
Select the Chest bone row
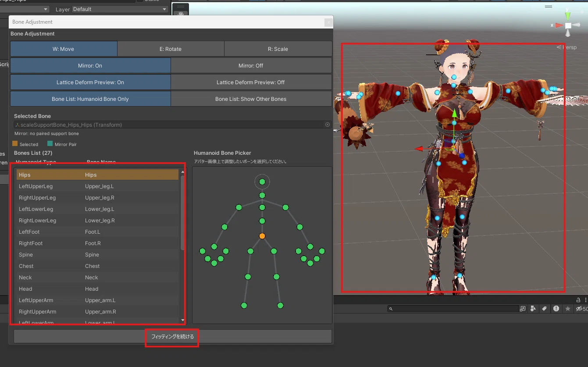pos(98,266)
